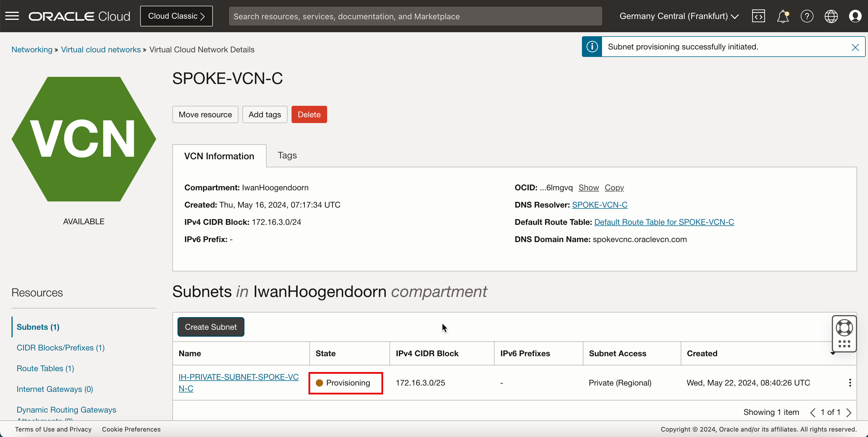Viewport: 868px width, 437px height.
Task: Click the lifebuoy support widget icon
Action: point(844,327)
